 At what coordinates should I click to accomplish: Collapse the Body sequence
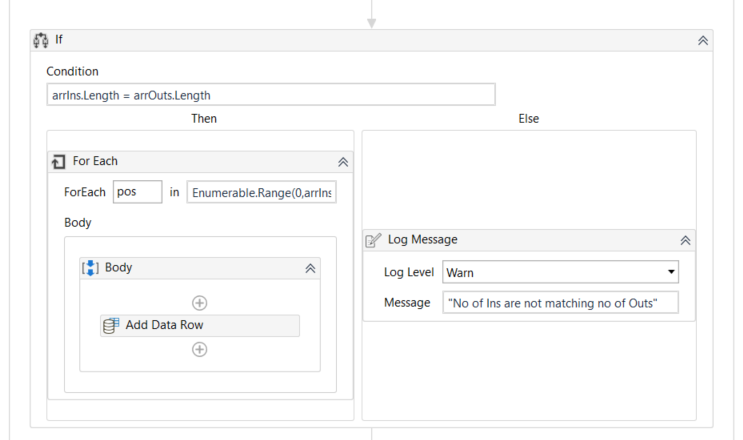[x=310, y=269]
